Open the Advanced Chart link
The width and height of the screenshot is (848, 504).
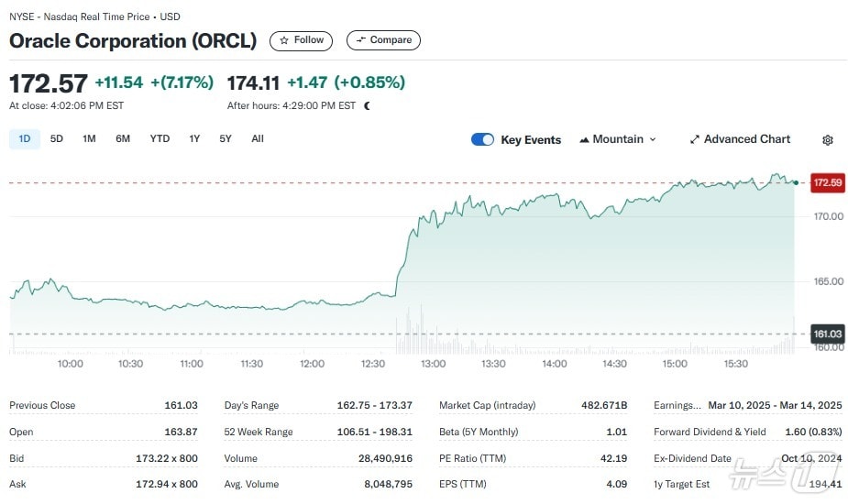746,139
